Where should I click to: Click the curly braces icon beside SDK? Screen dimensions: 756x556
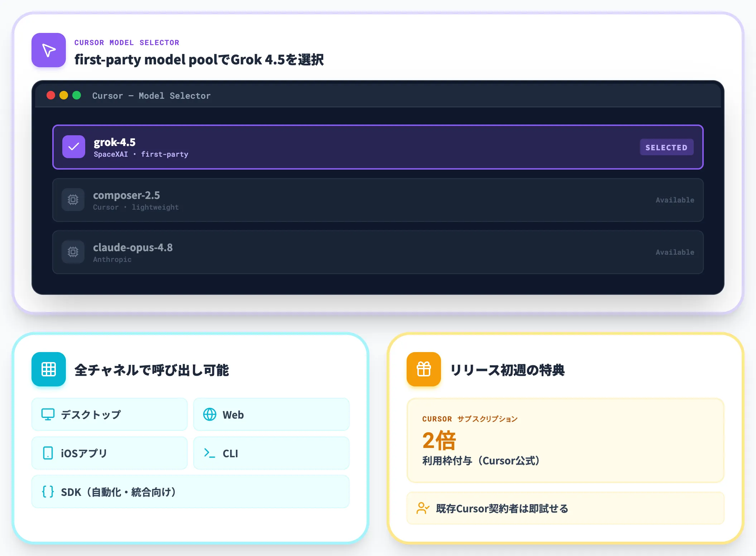click(x=48, y=492)
